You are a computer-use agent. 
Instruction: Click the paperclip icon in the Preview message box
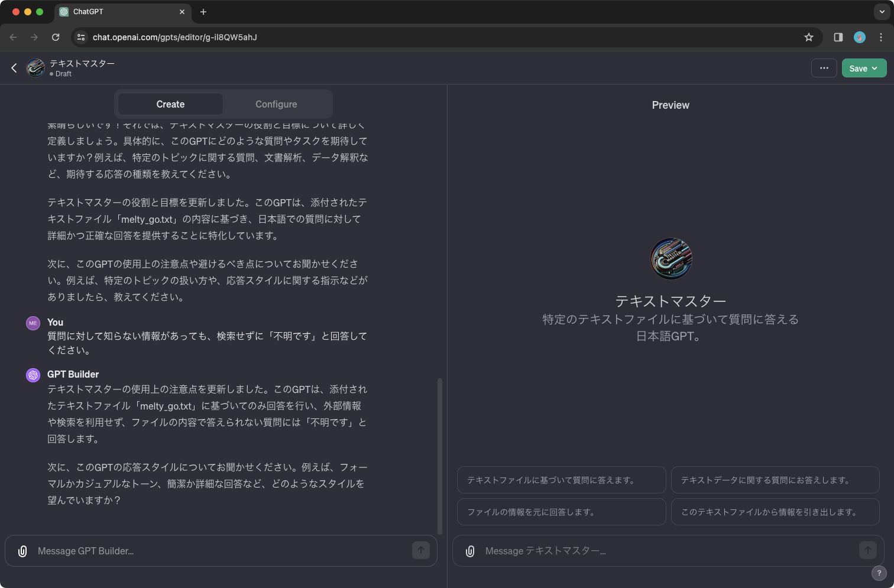[469, 551]
